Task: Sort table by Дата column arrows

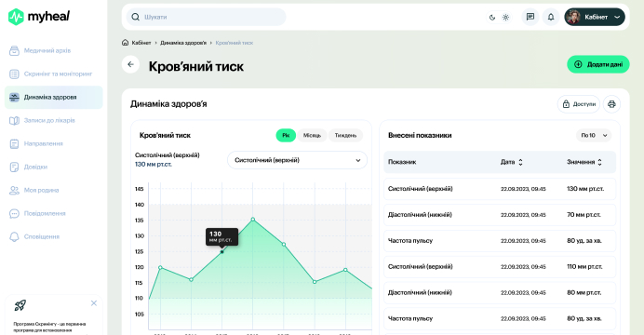Action: [520, 162]
